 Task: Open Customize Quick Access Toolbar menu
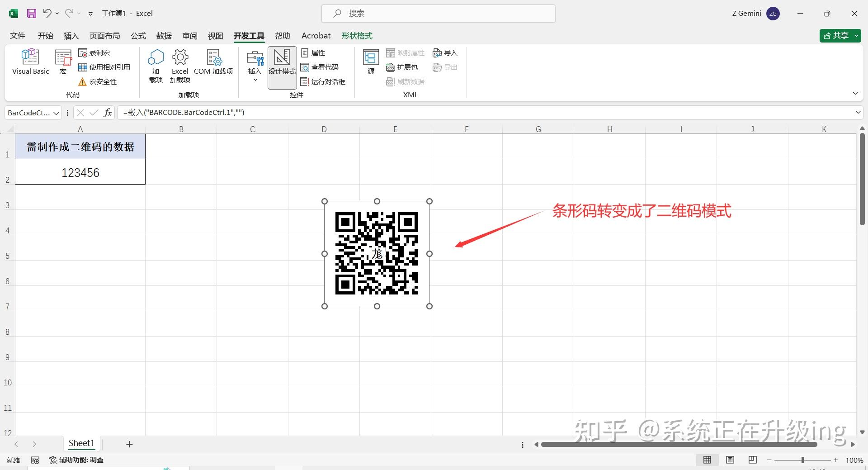pos(90,14)
